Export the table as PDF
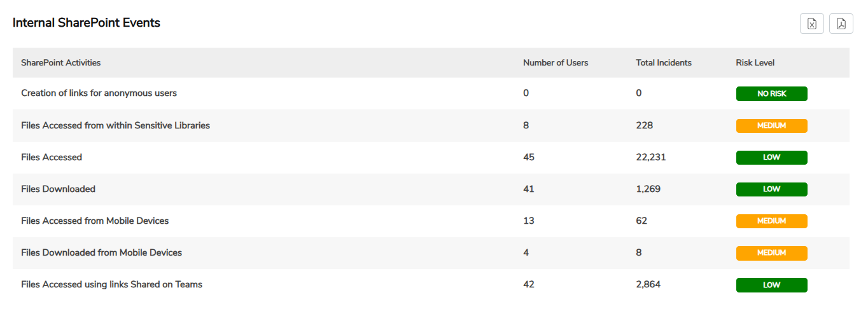 point(841,24)
